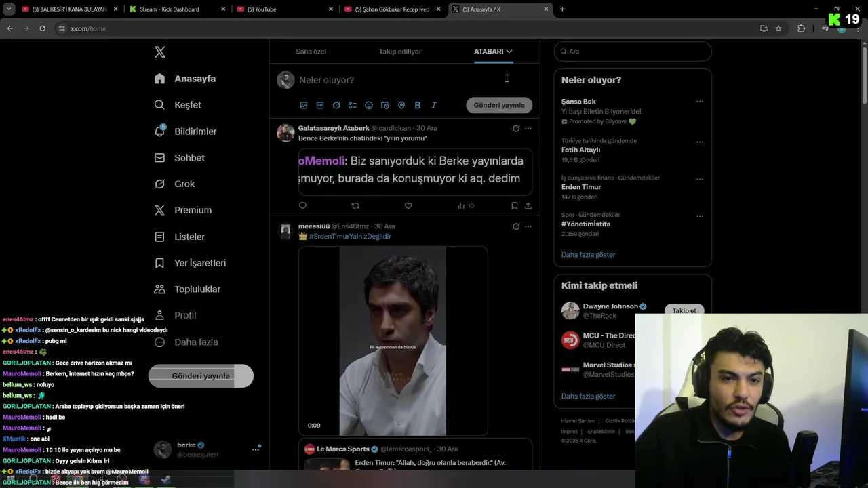Go to Anasayfa home
Image resolution: width=868 pixels, height=488 pixels.
click(x=185, y=79)
